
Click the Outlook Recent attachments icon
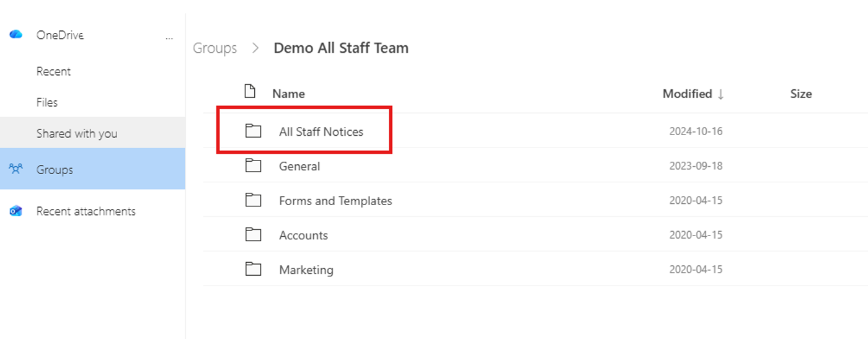click(15, 211)
